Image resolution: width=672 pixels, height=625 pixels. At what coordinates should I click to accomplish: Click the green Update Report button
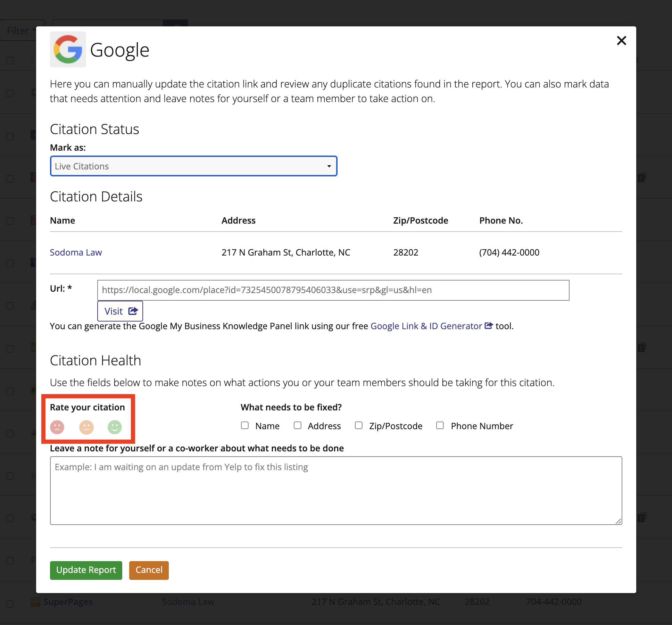click(x=86, y=570)
